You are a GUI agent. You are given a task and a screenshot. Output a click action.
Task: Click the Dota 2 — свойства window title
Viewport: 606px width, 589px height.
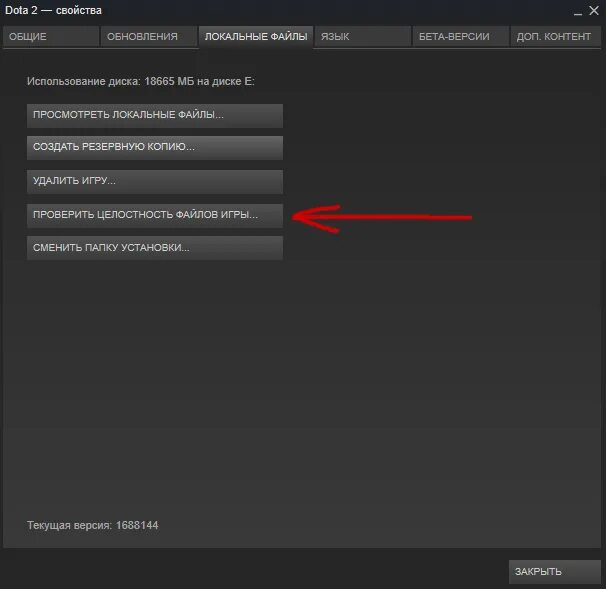click(53, 10)
